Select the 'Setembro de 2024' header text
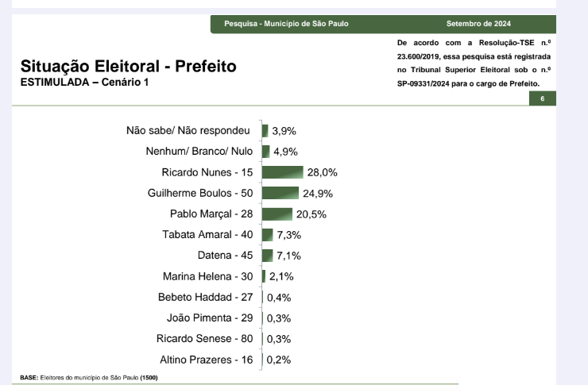Image resolution: width=588 pixels, height=385 pixels. pyautogui.click(x=478, y=24)
